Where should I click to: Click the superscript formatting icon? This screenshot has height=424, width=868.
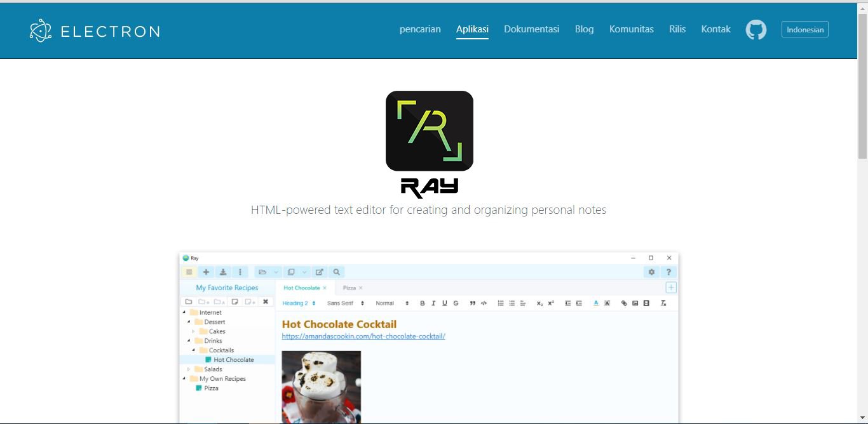tap(551, 303)
